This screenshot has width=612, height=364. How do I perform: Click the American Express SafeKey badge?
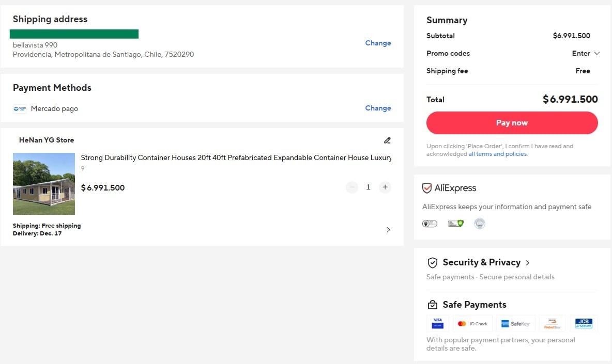tap(515, 324)
